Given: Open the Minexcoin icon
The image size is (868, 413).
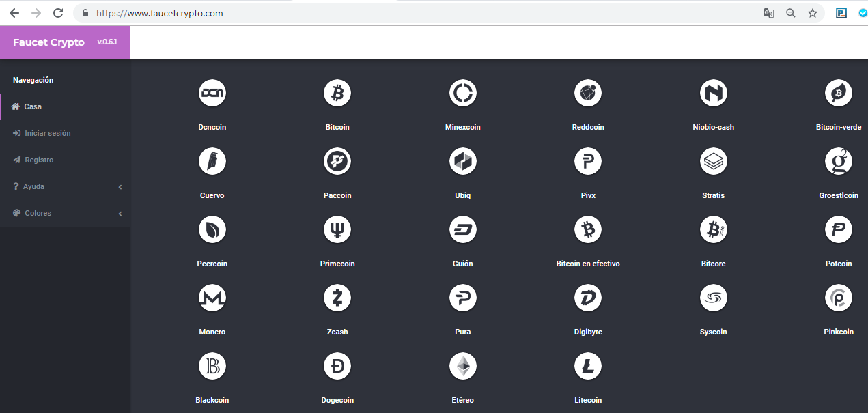Looking at the screenshot, I should click(463, 93).
